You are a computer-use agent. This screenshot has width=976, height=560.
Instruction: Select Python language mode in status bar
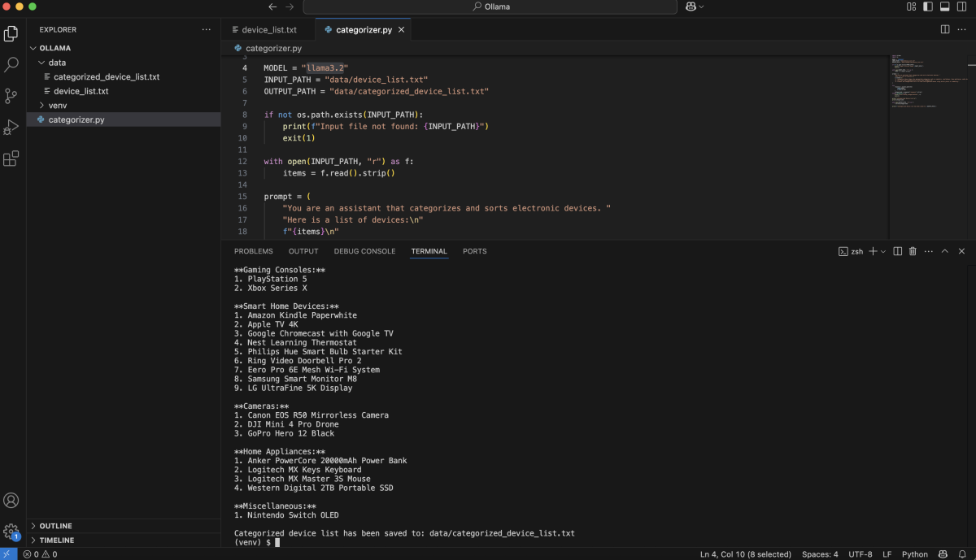click(x=915, y=554)
